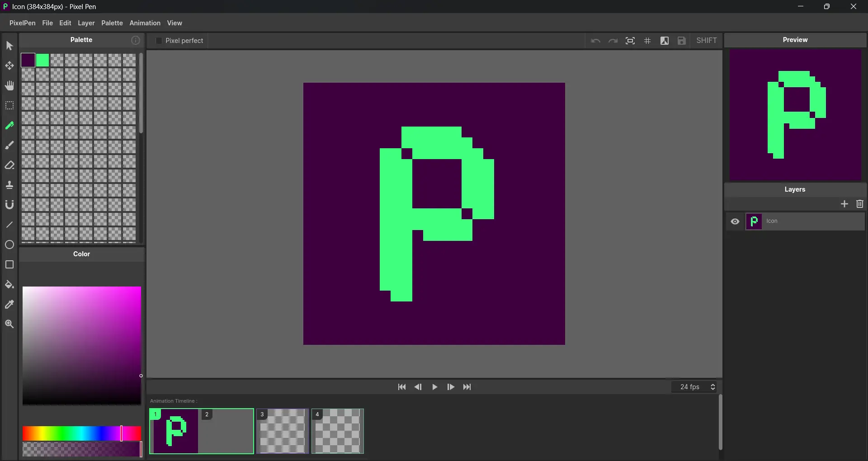
Task: Step to previous animation frame
Action: pos(418,387)
